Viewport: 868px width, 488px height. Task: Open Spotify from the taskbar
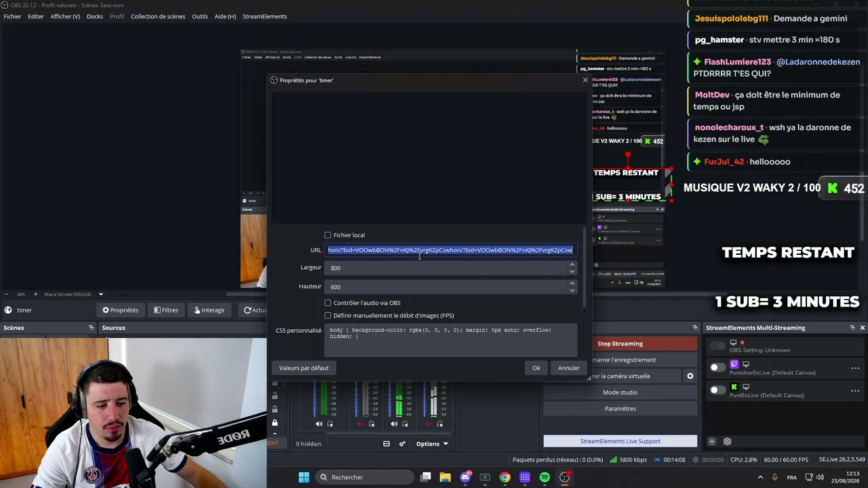[x=545, y=477]
